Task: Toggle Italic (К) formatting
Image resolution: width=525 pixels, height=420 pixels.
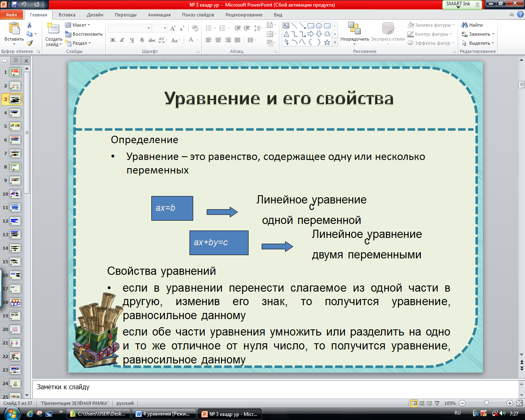Action: click(122, 40)
